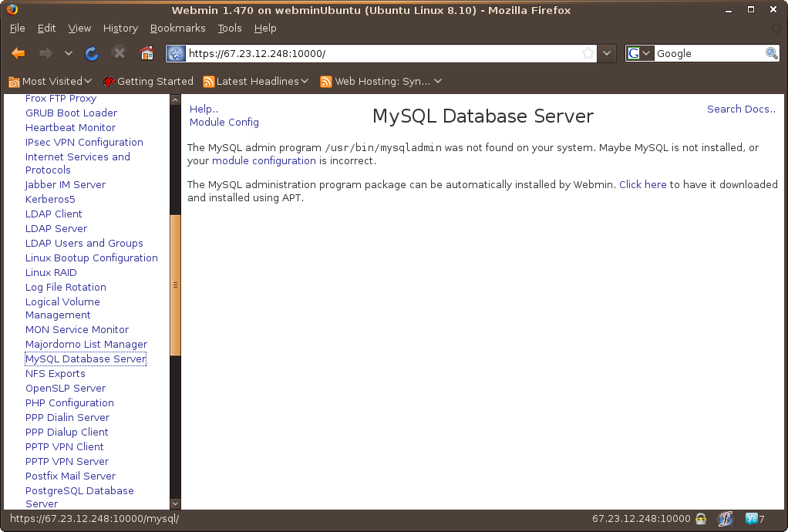Select MySQL Database Server in sidebar
This screenshot has height=532, width=788.
86,359
